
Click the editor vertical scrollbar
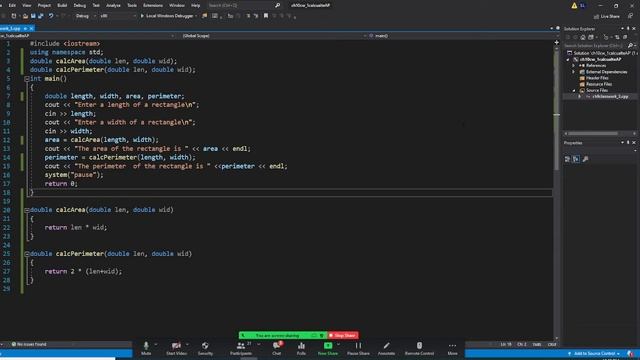coord(556,110)
